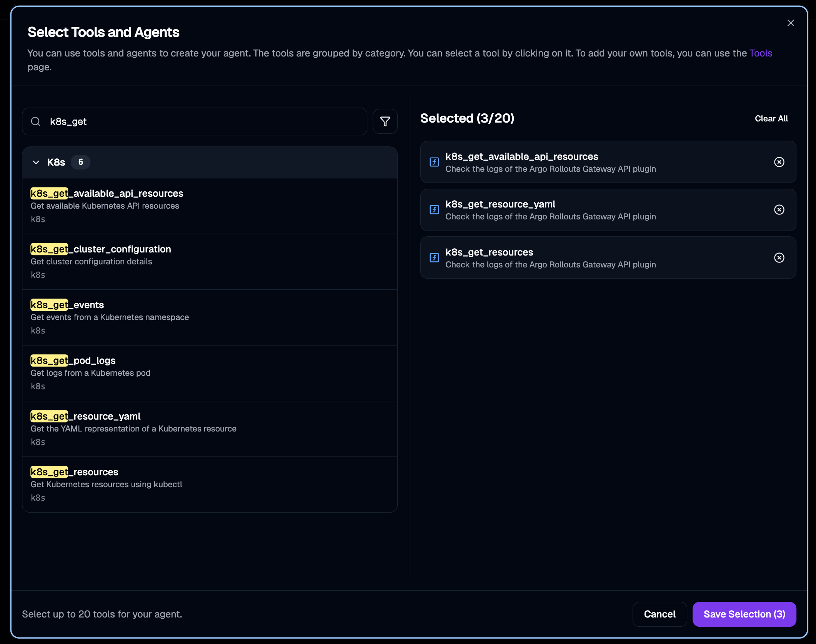
Task: Click the Cancel button
Action: pos(659,614)
